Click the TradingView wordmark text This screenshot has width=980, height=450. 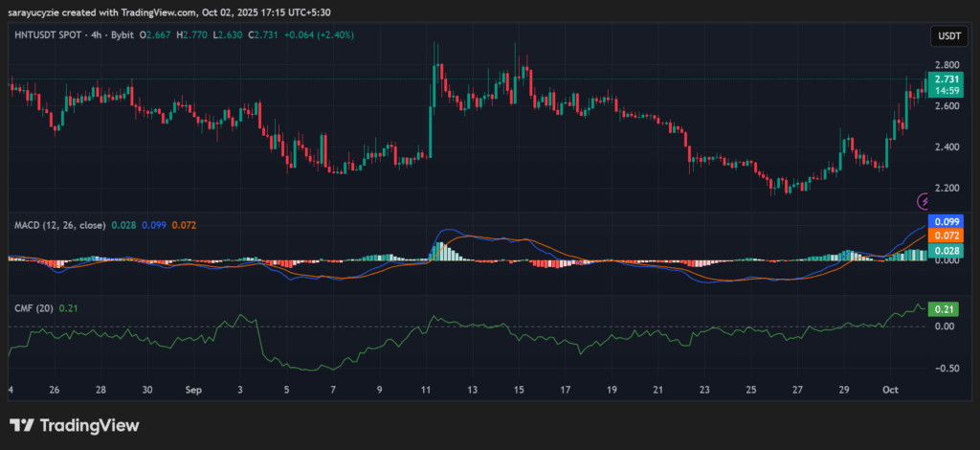click(x=88, y=425)
